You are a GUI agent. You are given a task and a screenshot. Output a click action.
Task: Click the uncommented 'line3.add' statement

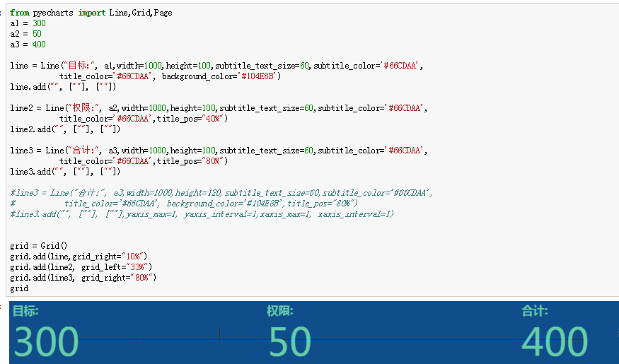click(x=65, y=172)
